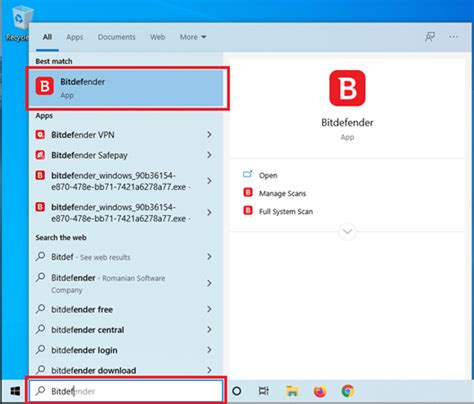474x404 pixels.
Task: Launch Google Chrome from the taskbar
Action: tap(348, 391)
